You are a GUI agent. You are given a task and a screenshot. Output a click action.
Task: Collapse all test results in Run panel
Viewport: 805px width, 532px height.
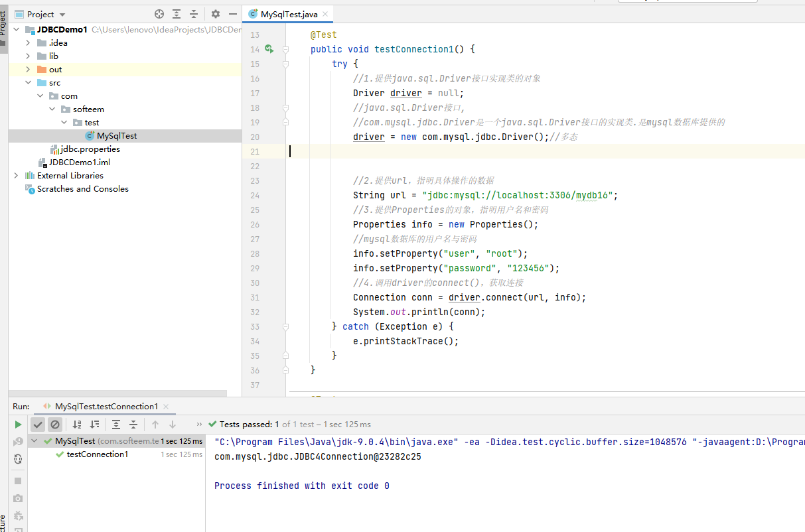133,425
